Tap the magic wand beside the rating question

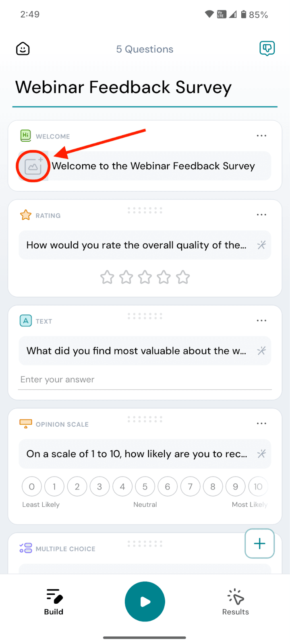click(x=261, y=245)
